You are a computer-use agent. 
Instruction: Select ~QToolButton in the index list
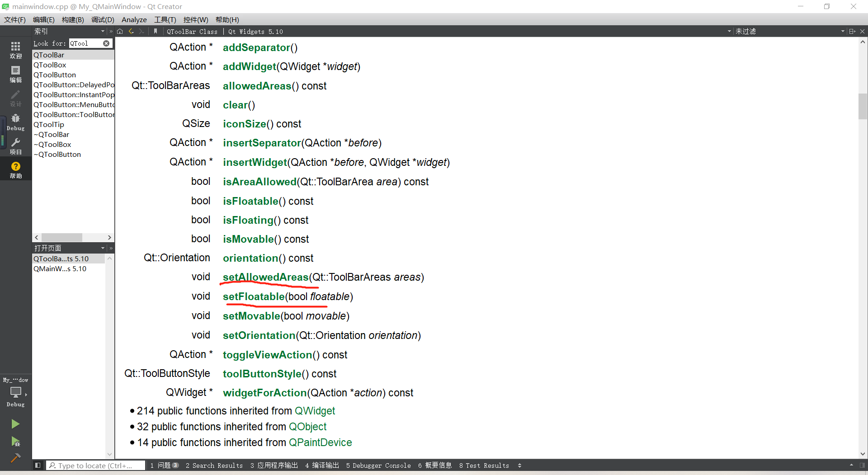tap(73, 154)
